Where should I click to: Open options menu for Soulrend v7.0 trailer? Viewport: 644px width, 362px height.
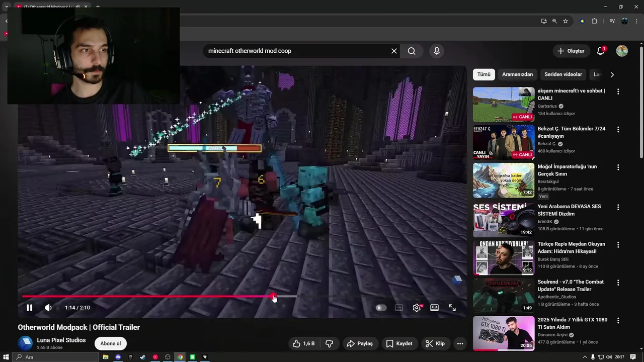click(x=618, y=282)
